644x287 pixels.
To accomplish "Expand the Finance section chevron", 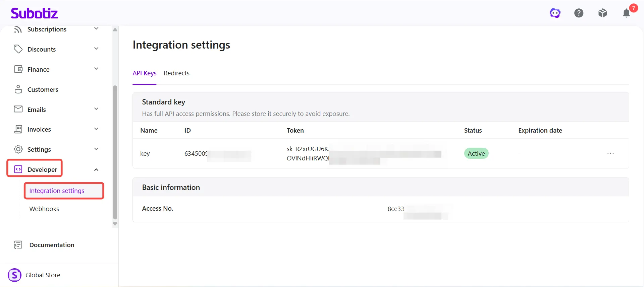I will pyautogui.click(x=96, y=69).
